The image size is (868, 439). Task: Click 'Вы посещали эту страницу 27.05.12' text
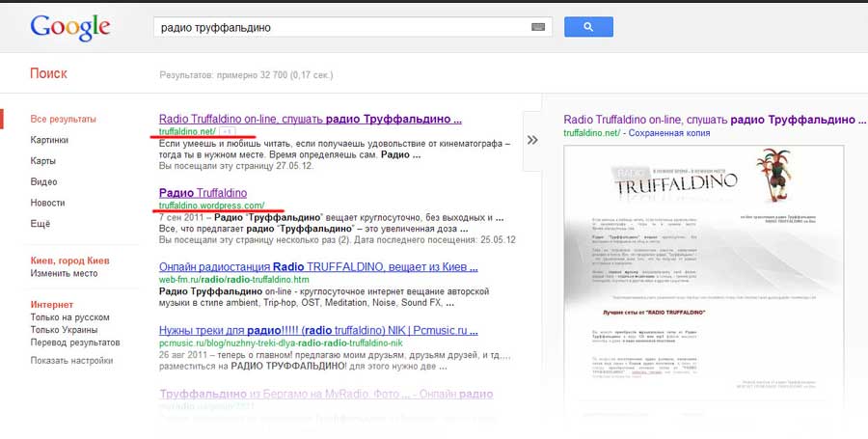pyautogui.click(x=236, y=166)
